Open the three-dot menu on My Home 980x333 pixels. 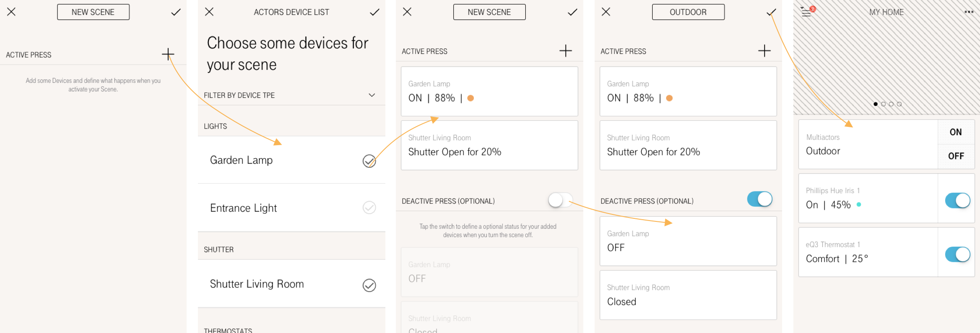pos(969,12)
